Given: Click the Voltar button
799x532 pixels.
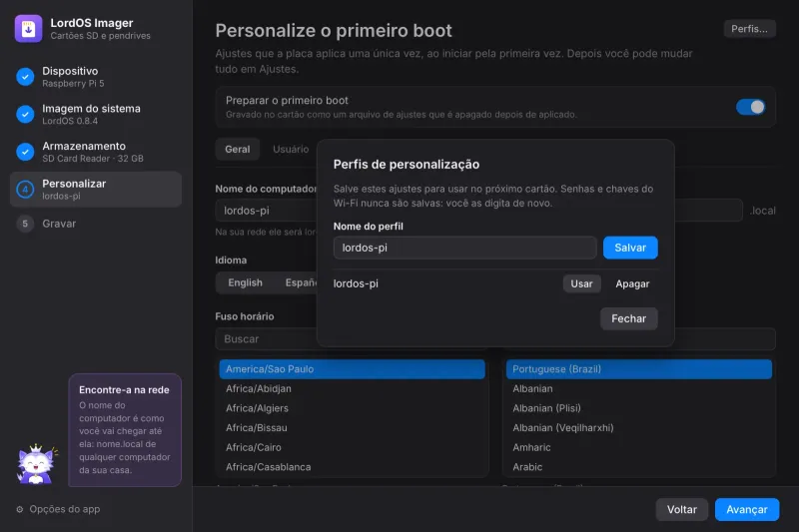Looking at the screenshot, I should (x=682, y=510).
